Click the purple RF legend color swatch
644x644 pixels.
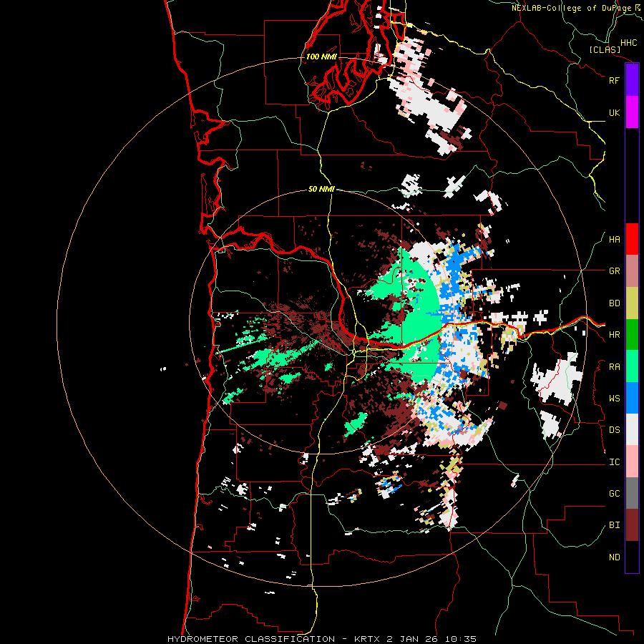[632, 80]
